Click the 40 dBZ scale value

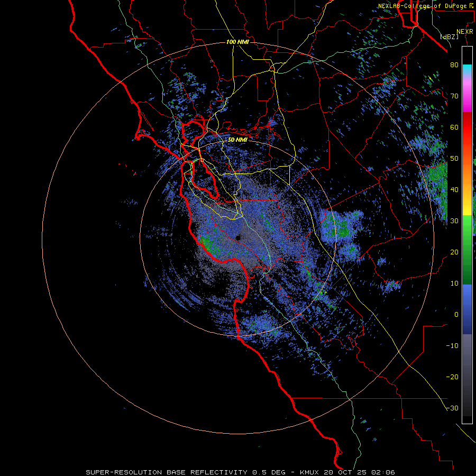click(x=454, y=190)
